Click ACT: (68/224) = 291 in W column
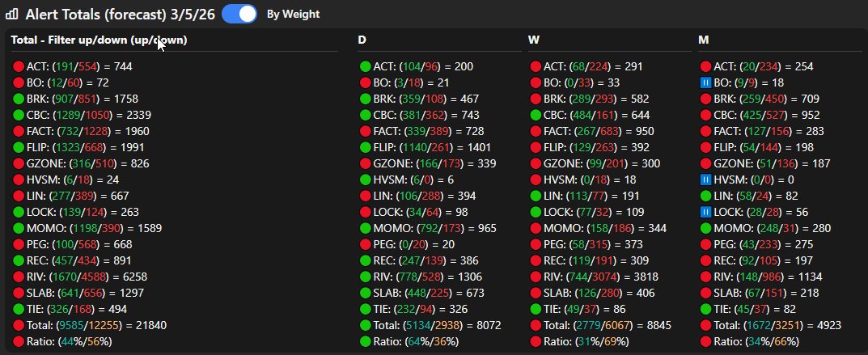 click(x=586, y=67)
